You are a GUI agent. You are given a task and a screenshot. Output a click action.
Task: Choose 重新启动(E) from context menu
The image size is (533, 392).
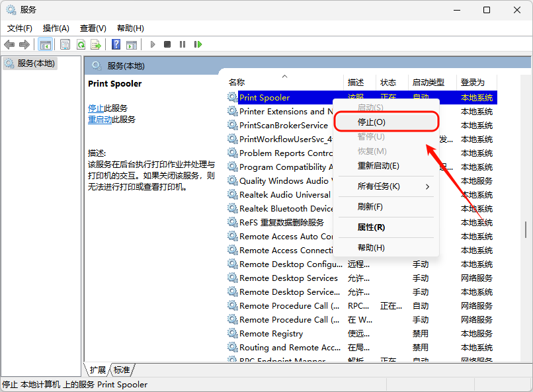pyautogui.click(x=378, y=166)
